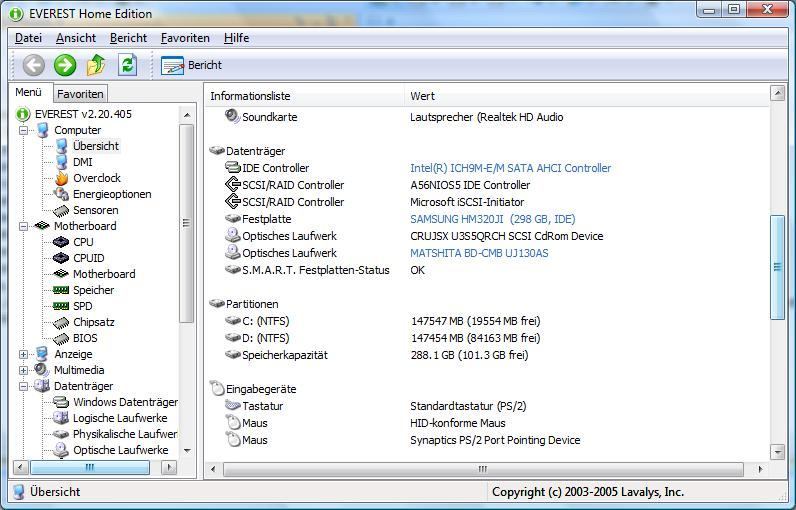The width and height of the screenshot is (796, 510).
Task: Select Übersicht in the tree
Action: [x=95, y=146]
